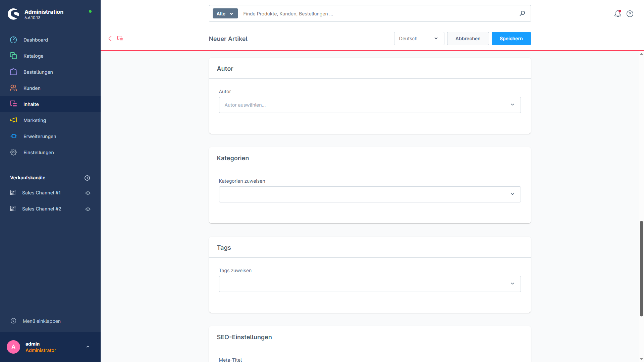Image resolution: width=644 pixels, height=362 pixels.
Task: Click the scrollbar up arrow
Action: click(641, 54)
